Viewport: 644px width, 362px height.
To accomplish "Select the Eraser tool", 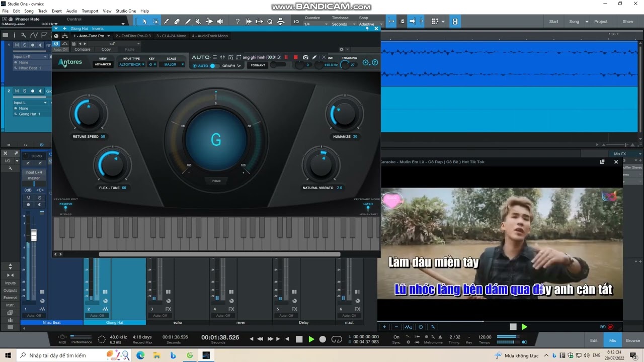I will pyautogui.click(x=177, y=22).
